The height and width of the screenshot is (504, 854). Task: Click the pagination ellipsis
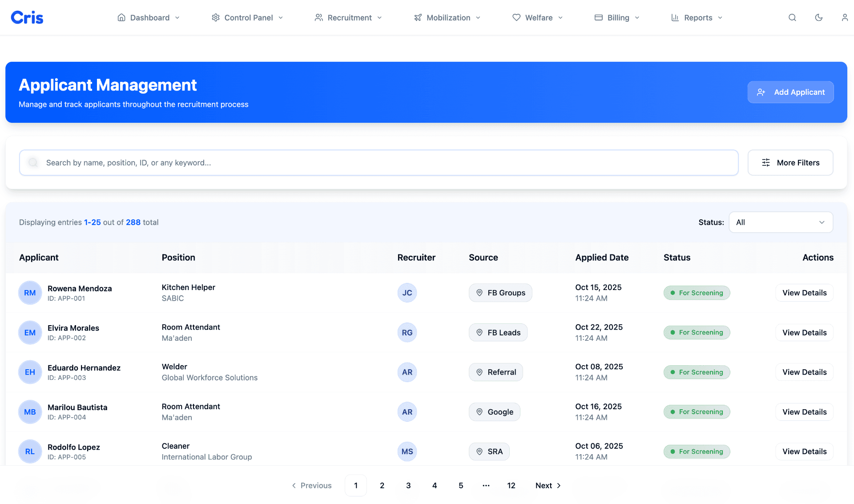(x=486, y=485)
